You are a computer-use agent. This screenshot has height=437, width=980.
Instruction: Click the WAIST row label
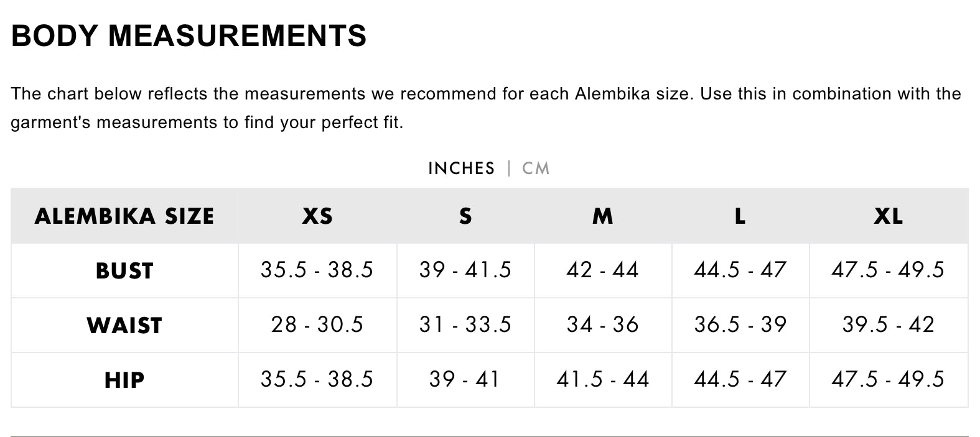[x=124, y=326]
